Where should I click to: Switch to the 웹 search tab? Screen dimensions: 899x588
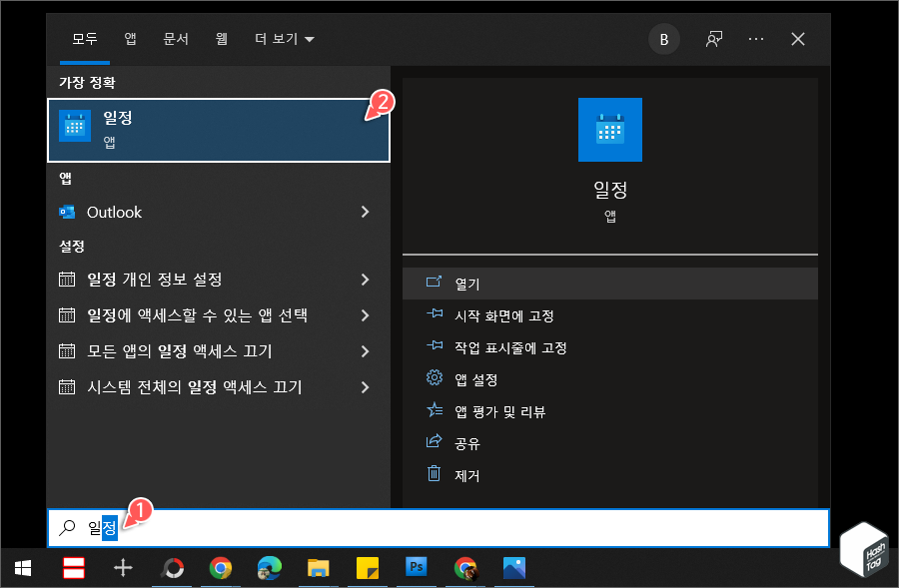[x=221, y=39]
